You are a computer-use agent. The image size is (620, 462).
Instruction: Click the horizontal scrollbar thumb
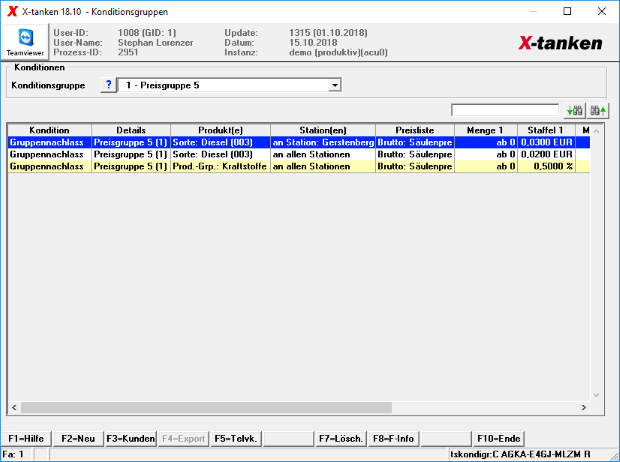(206, 407)
